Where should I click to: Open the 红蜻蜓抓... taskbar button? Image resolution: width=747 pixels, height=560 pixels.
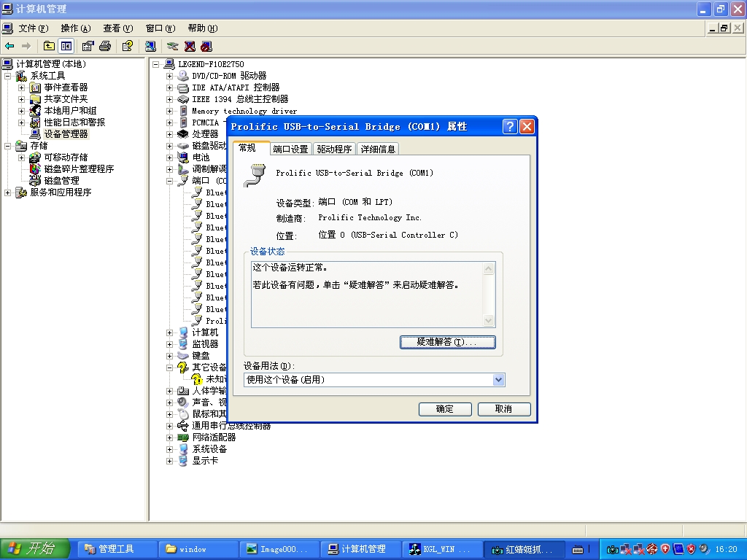523,550
